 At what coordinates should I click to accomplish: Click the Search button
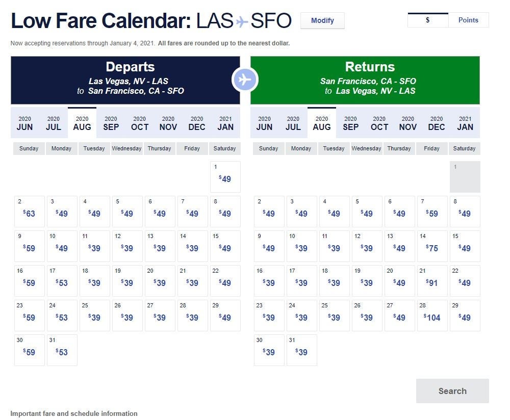452,391
